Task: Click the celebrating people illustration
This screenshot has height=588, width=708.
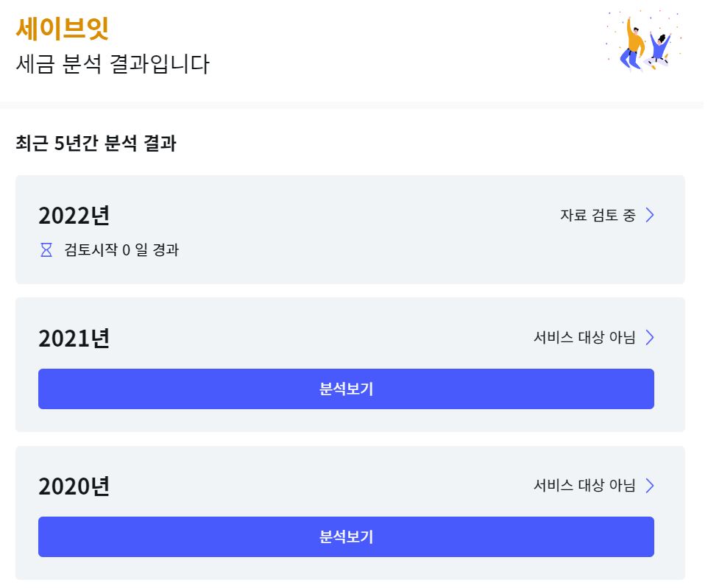Action: pyautogui.click(x=645, y=41)
